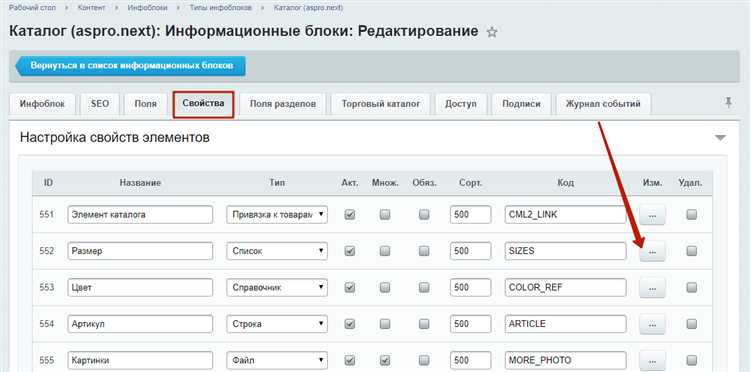Return to the list of information blocks
This screenshot has width=750, height=372.
click(131, 66)
